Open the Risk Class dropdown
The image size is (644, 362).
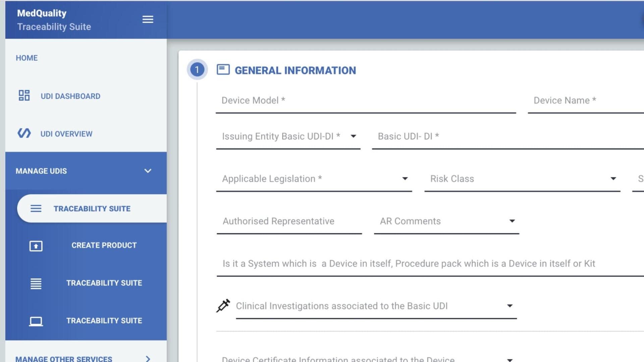click(x=613, y=179)
